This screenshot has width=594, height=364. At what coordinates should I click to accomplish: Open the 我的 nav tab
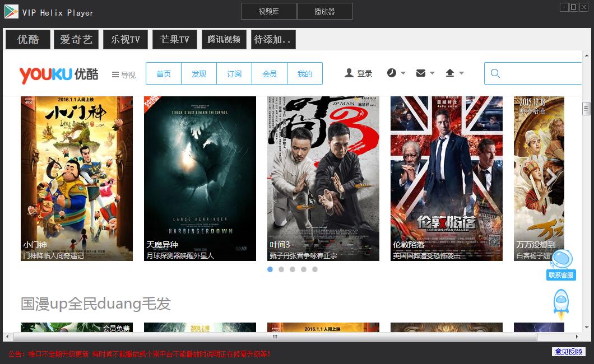coord(305,73)
